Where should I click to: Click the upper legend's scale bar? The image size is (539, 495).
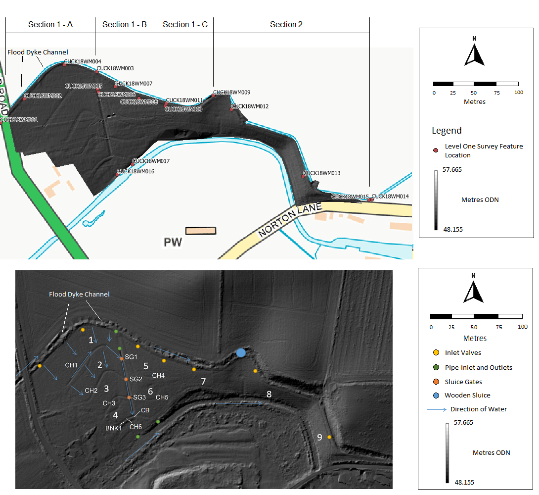tap(476, 84)
